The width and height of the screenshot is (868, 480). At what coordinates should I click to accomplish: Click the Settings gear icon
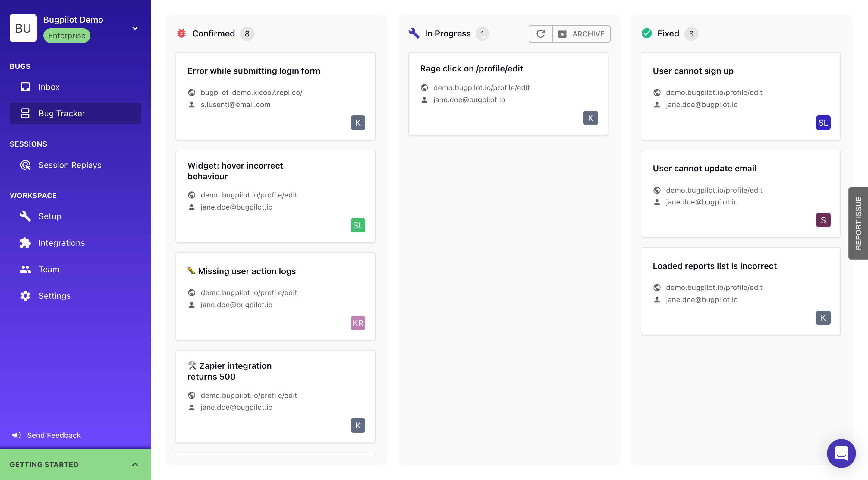coord(25,296)
